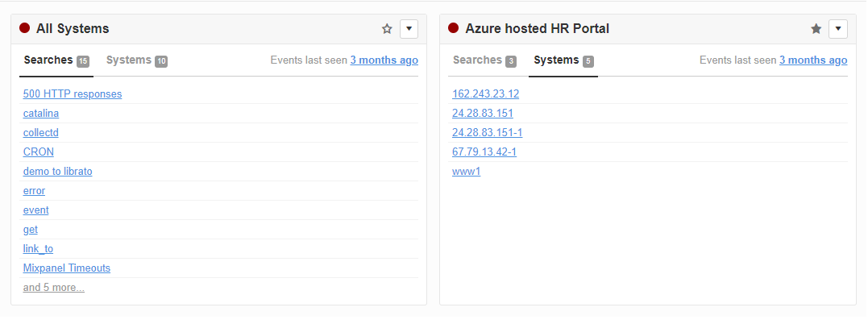Open the CRON saved search

click(39, 152)
